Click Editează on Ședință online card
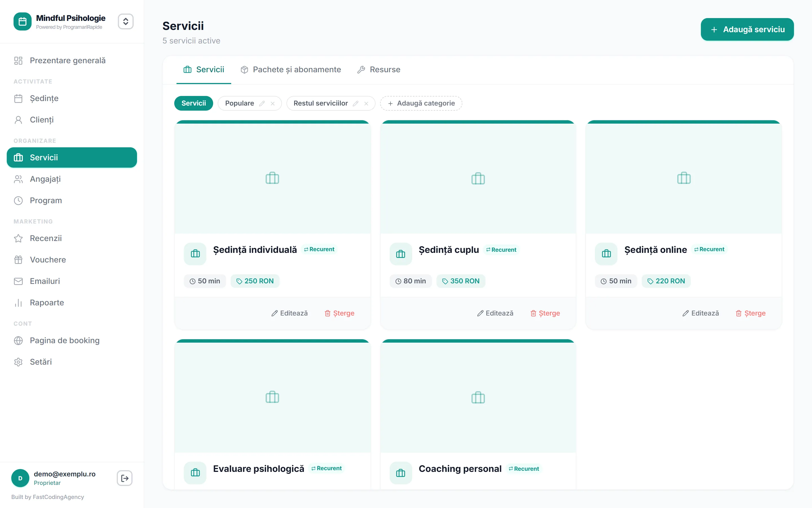 (x=701, y=313)
